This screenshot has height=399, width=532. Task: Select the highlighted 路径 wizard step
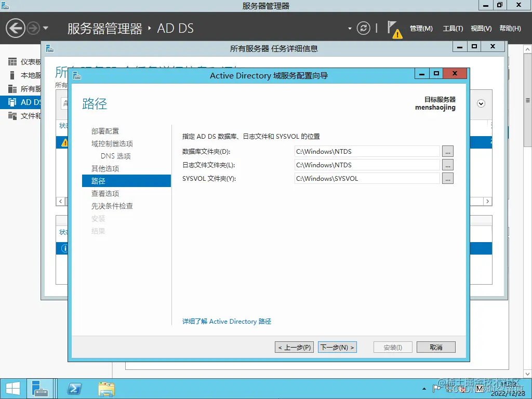[126, 181]
